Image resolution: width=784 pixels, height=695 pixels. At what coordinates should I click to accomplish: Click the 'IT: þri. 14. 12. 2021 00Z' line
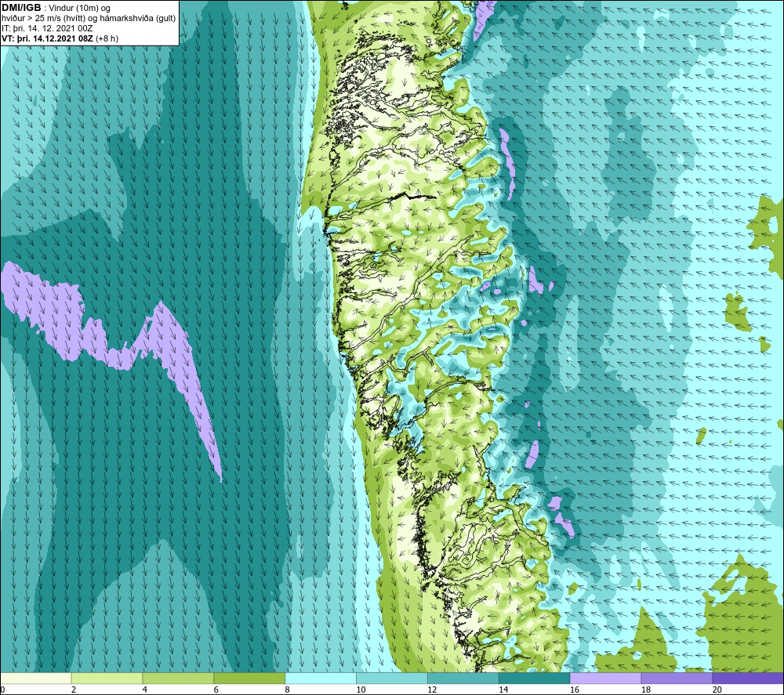pos(47,28)
